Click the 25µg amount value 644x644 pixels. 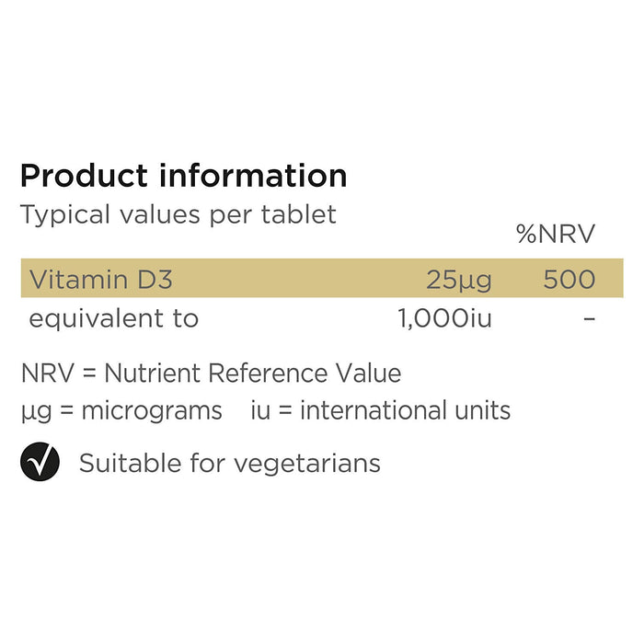click(458, 280)
